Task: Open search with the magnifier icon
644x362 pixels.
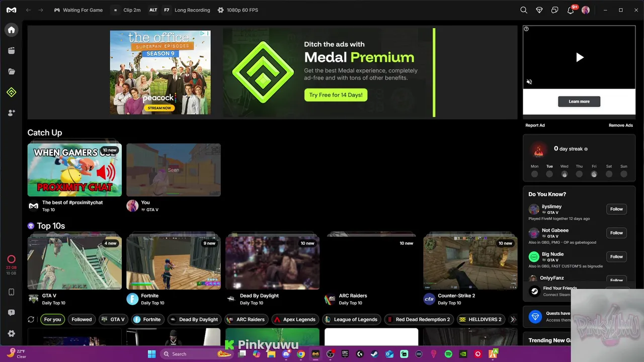Action: coord(524,10)
